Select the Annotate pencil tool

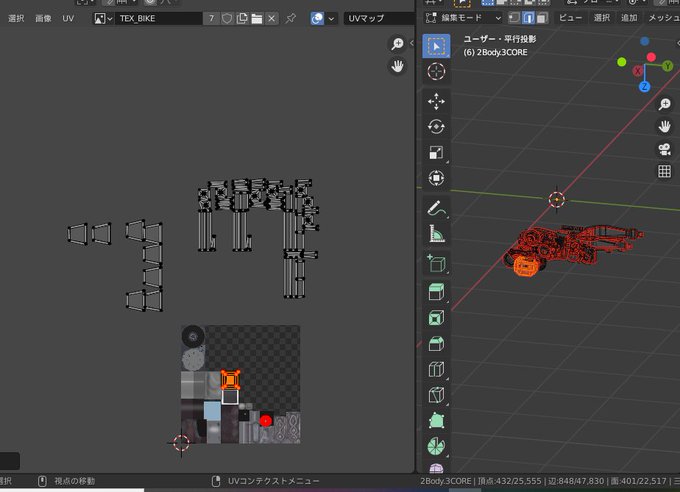pyautogui.click(x=436, y=208)
